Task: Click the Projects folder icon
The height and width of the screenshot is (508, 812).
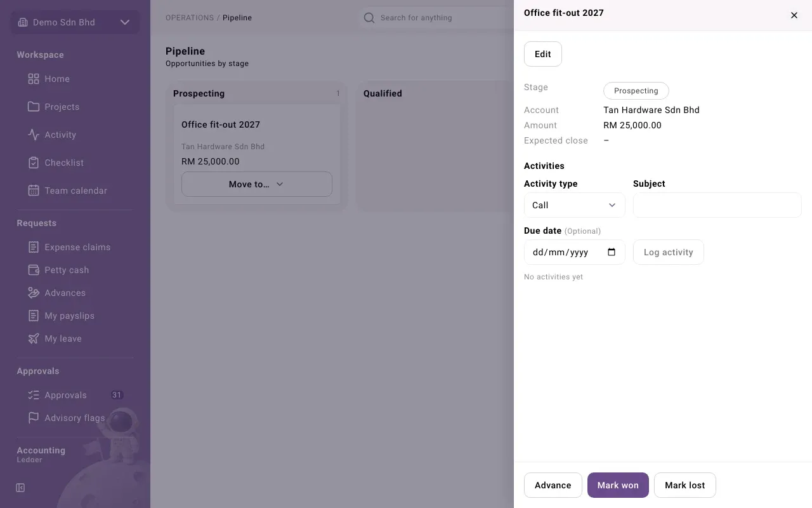Action: click(x=34, y=107)
